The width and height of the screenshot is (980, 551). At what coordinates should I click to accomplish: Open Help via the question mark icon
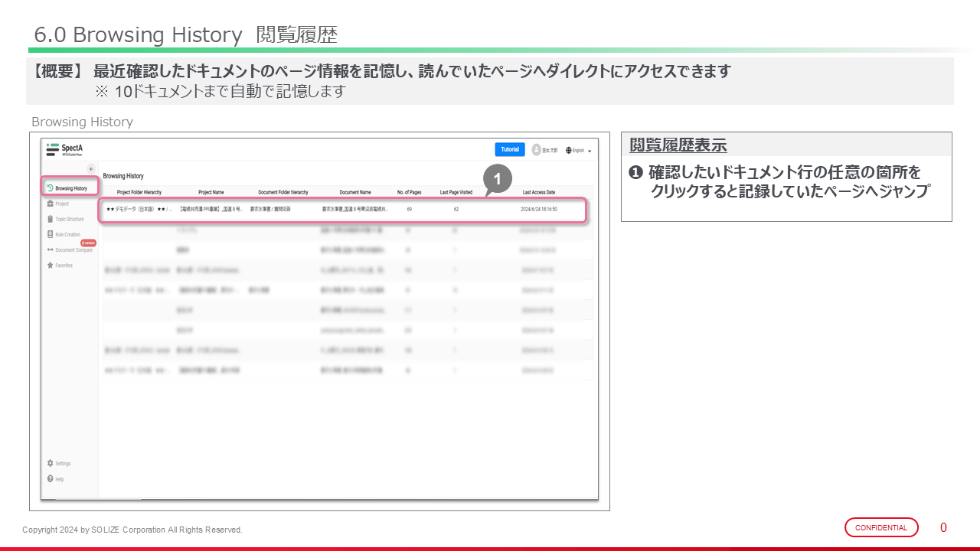pyautogui.click(x=50, y=479)
